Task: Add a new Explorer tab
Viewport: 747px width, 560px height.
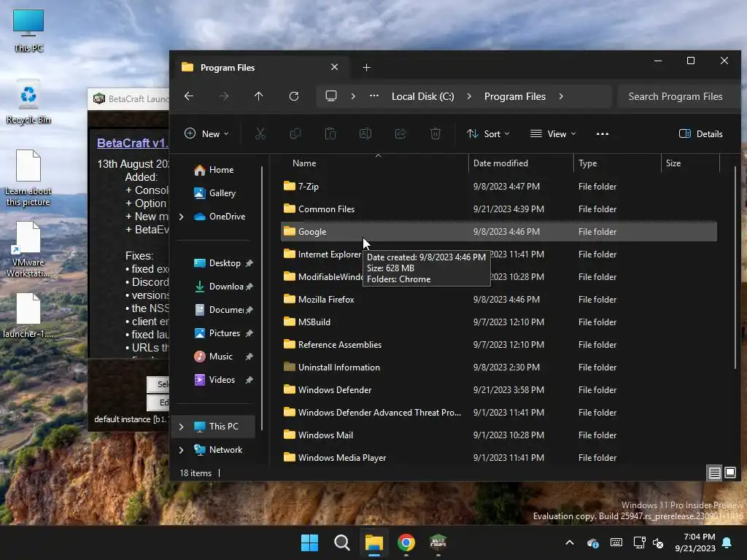Action: click(366, 68)
